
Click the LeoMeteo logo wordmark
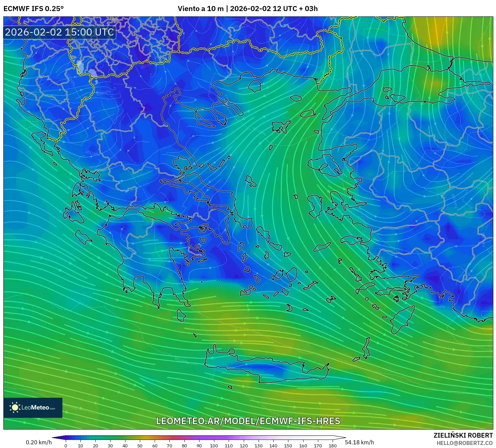click(x=38, y=407)
